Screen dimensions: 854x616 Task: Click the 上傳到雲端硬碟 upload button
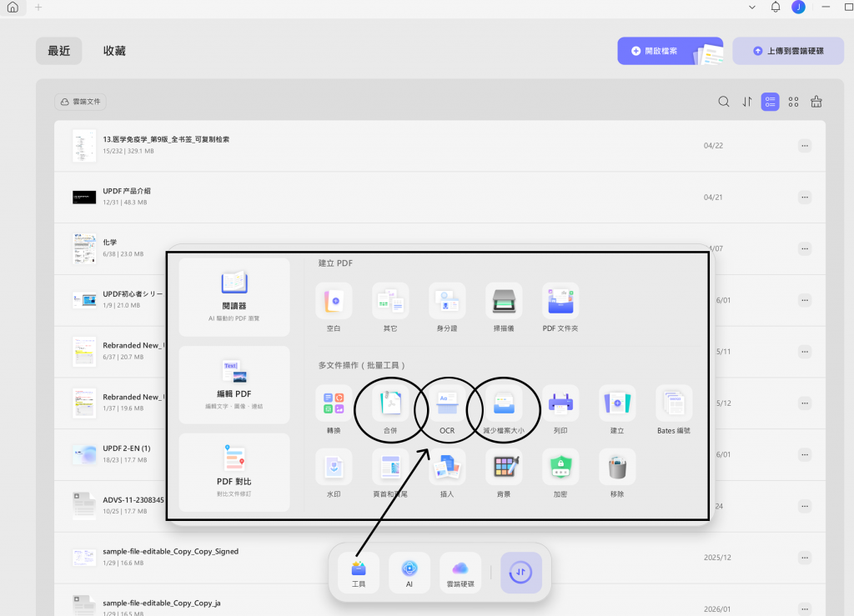(x=788, y=51)
